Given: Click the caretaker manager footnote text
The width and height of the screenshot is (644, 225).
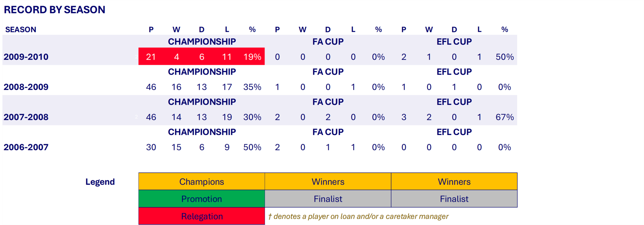Looking at the screenshot, I should point(358,216).
